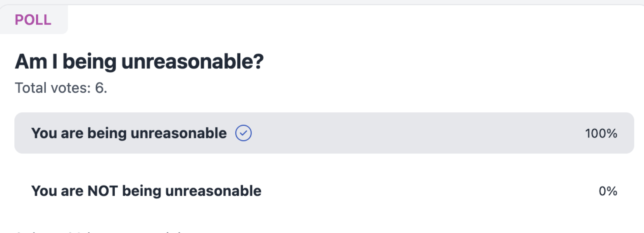Click the POLL tag label
The image size is (644, 233).
[x=33, y=20]
